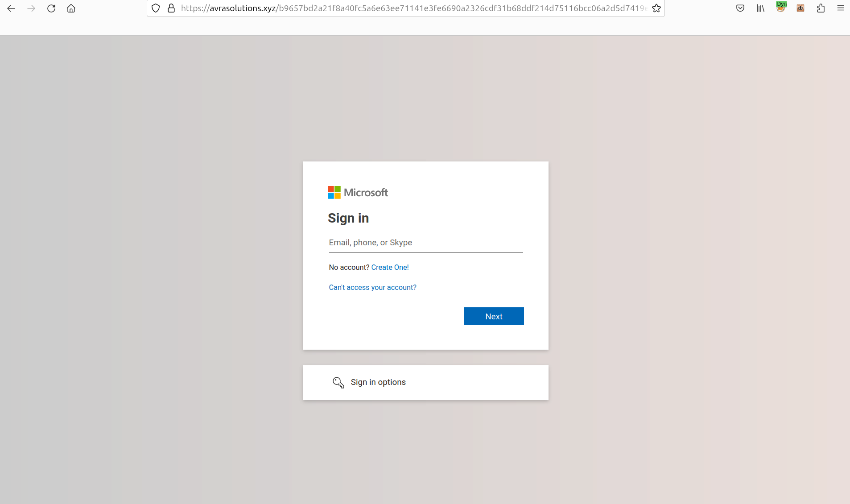Open the orange extension icon in toolbar
This screenshot has height=504, width=850.
[800, 8]
